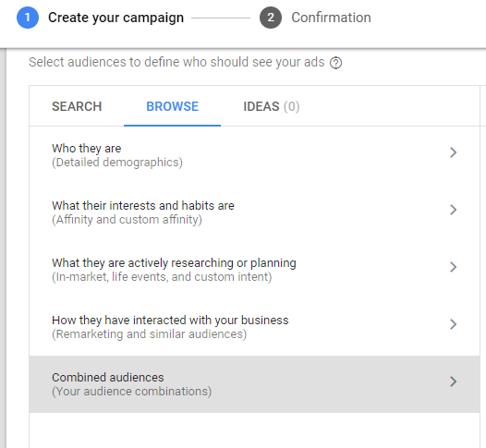Expand Who they are using chevron arrow
486x448 pixels.
click(453, 152)
